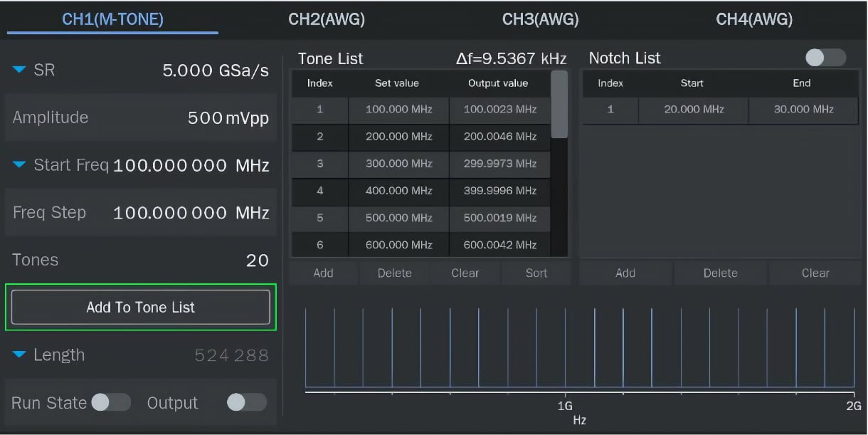Image resolution: width=868 pixels, height=435 pixels.
Task: Click Delete under the Notch List
Action: 720,273
